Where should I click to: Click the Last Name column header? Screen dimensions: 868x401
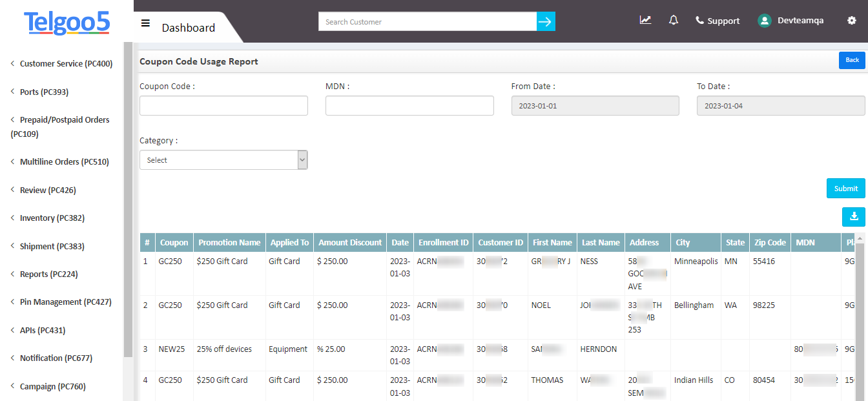pos(601,243)
